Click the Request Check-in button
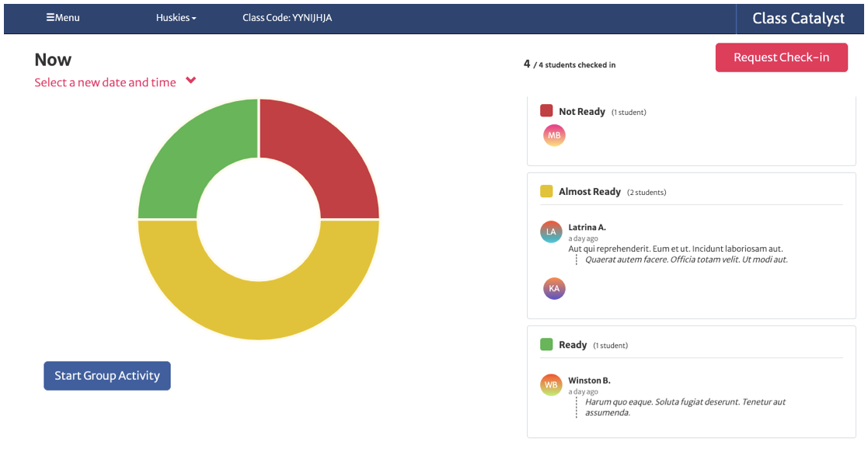Viewport: 868px width, 466px height. (781, 57)
